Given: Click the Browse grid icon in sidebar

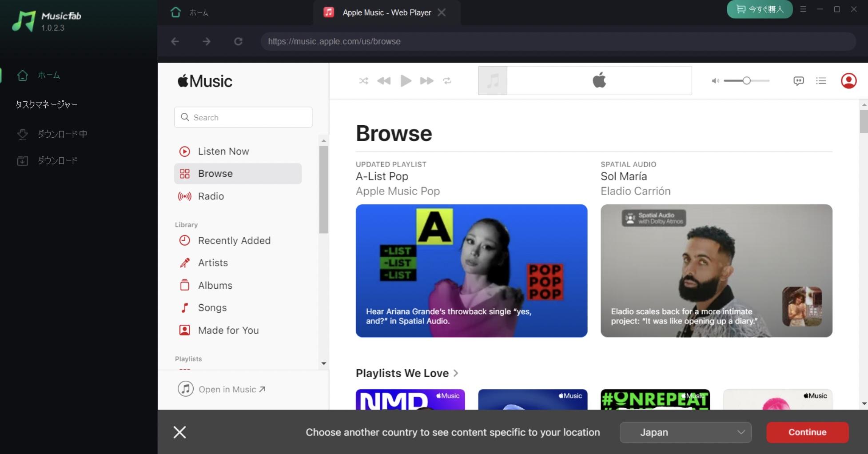Looking at the screenshot, I should (184, 174).
